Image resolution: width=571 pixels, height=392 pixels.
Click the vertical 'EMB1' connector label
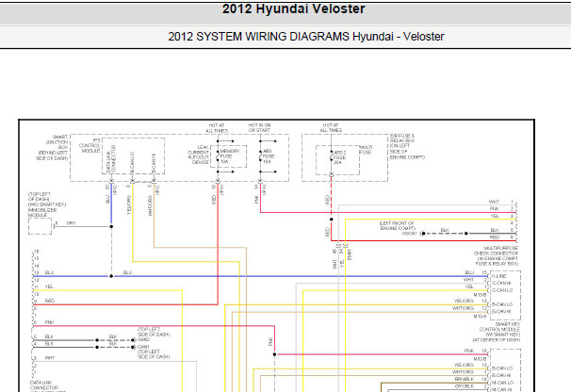350,254
